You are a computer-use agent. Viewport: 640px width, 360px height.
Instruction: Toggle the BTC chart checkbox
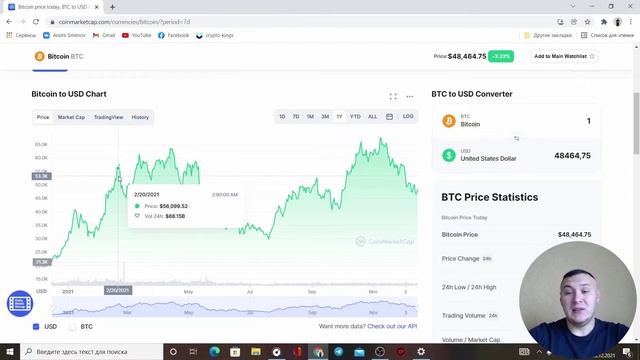point(73,327)
